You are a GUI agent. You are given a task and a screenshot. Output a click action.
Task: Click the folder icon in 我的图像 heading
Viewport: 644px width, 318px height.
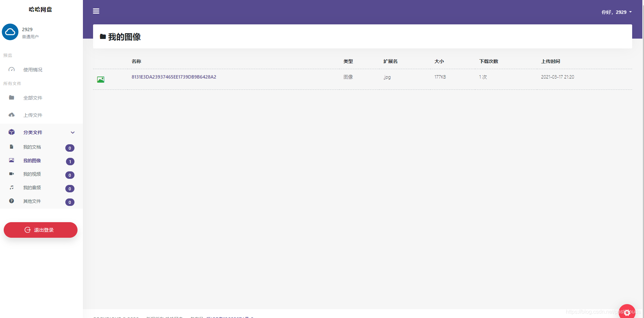point(103,37)
